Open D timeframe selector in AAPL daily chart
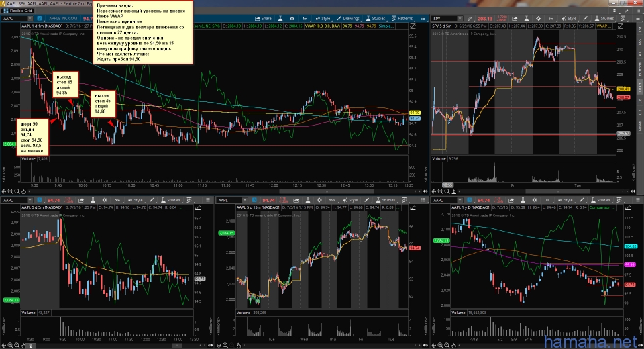 click(547, 200)
